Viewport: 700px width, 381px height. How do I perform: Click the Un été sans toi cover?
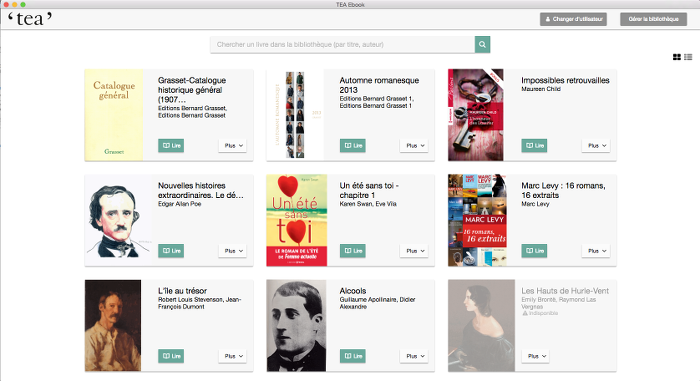point(297,220)
